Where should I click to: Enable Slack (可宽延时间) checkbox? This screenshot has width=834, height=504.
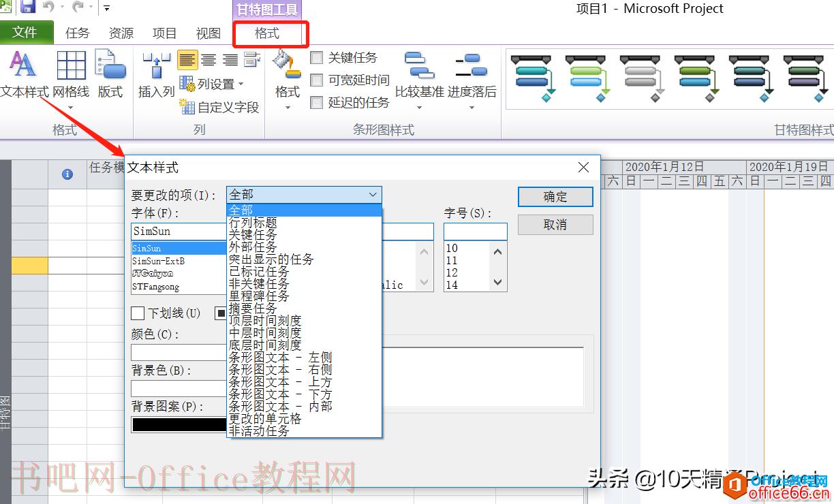coord(316,80)
